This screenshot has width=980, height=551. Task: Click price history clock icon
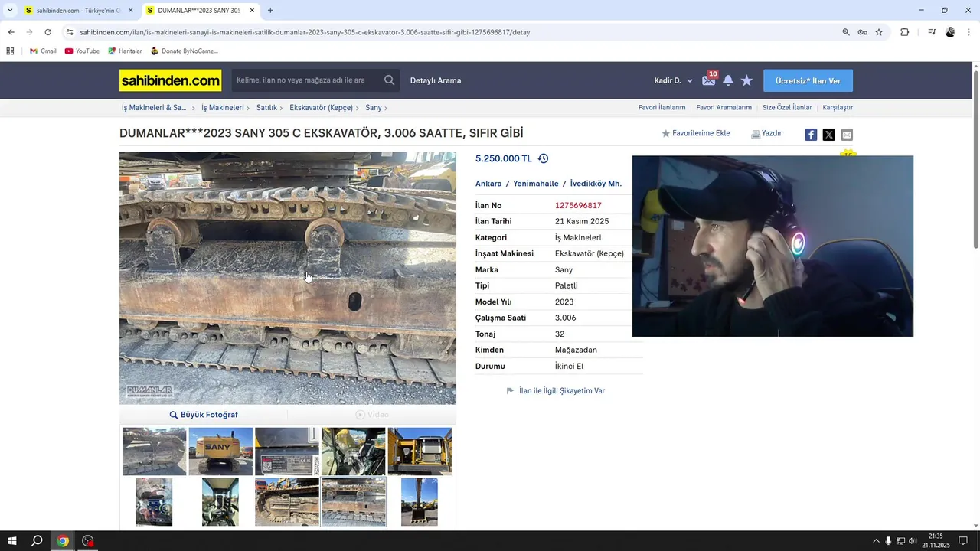tap(543, 158)
